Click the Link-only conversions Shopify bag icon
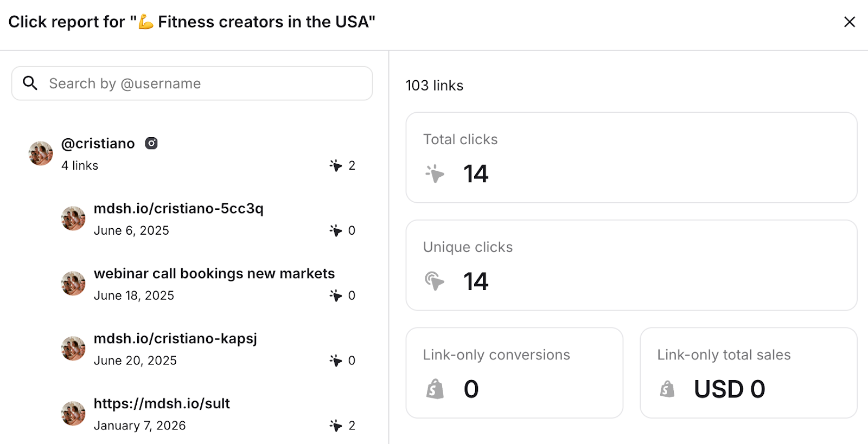 click(x=435, y=389)
